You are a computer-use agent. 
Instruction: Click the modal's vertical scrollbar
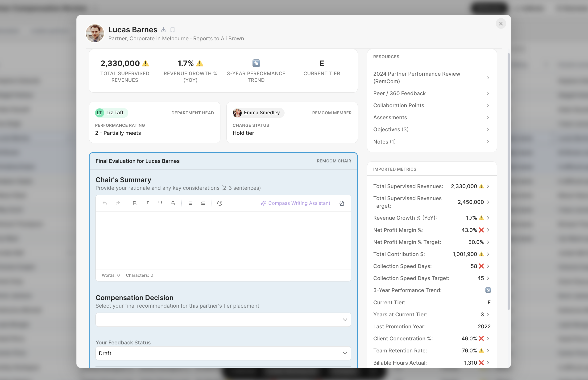click(508, 181)
